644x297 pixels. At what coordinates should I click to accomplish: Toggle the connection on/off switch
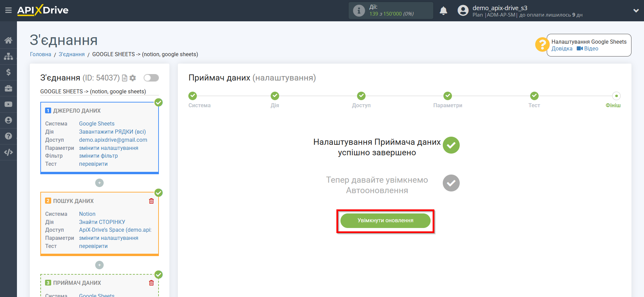151,78
